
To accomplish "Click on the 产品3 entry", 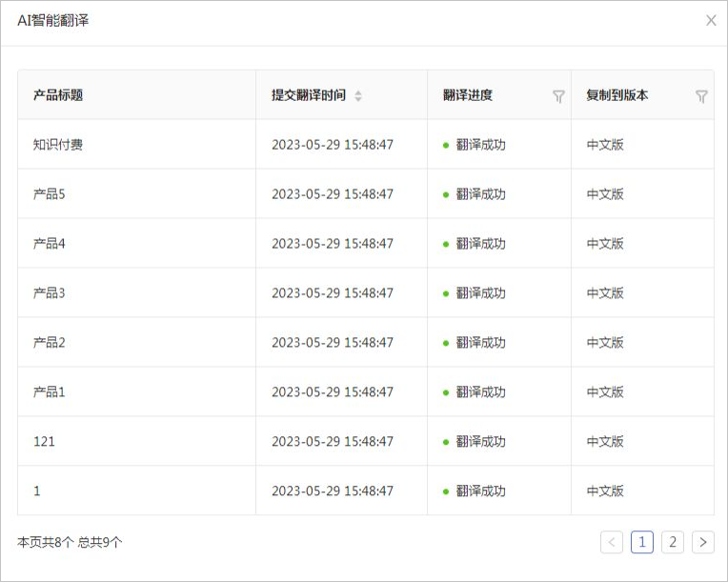I will coord(50,293).
